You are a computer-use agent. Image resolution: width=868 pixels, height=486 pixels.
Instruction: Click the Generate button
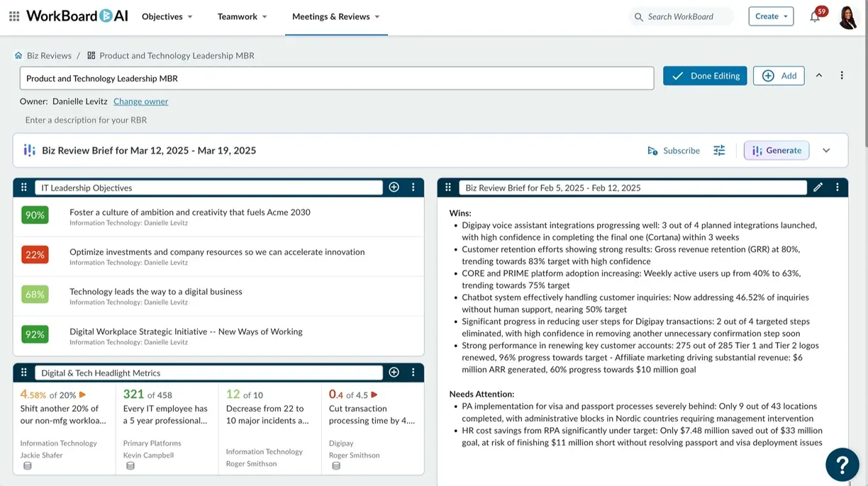(x=777, y=150)
